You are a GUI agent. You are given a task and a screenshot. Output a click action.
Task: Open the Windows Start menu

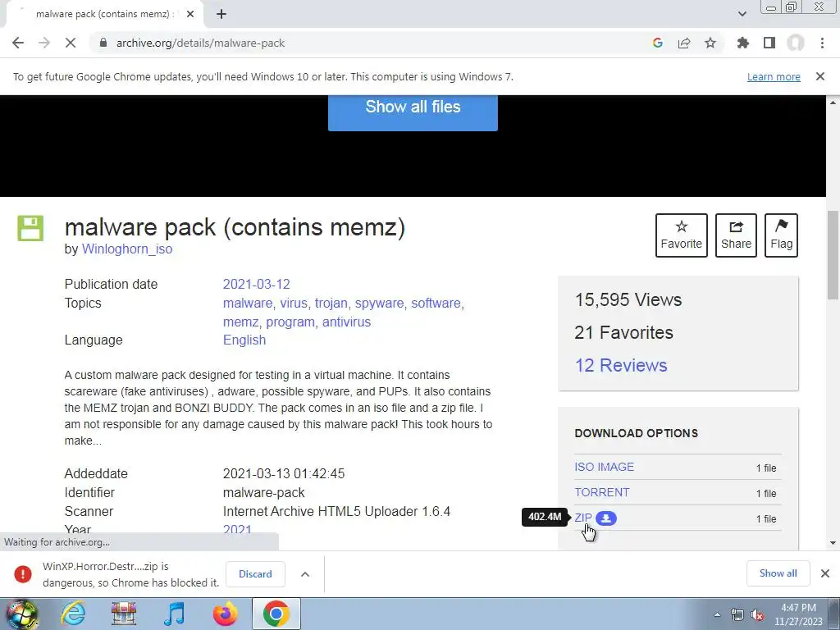(x=21, y=614)
